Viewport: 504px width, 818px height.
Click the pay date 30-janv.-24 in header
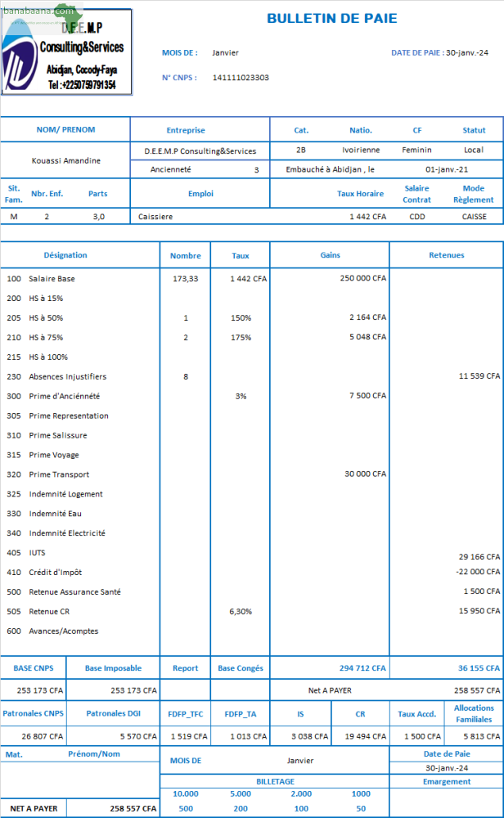467,52
